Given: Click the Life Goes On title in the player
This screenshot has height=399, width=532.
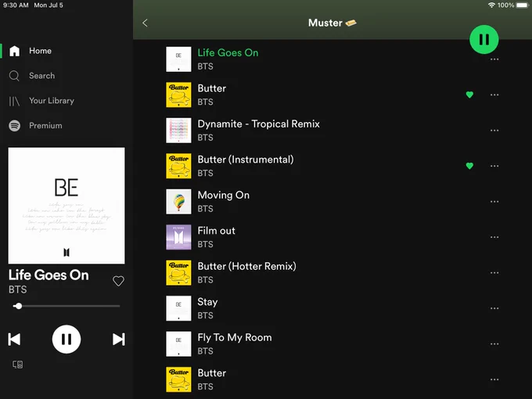Looking at the screenshot, I should [x=49, y=275].
